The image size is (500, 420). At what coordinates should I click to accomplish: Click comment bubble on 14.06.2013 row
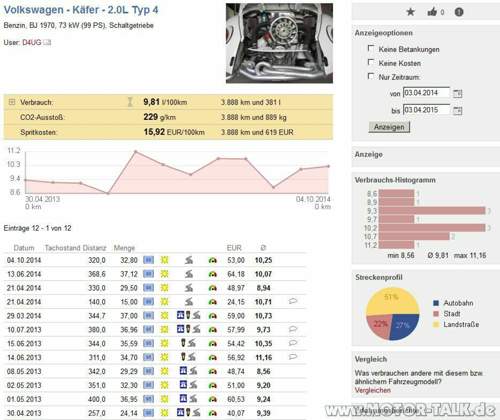click(x=293, y=357)
